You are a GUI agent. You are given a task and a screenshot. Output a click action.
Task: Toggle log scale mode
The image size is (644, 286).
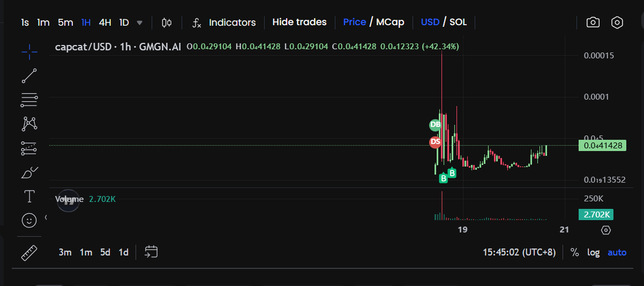[593, 252]
